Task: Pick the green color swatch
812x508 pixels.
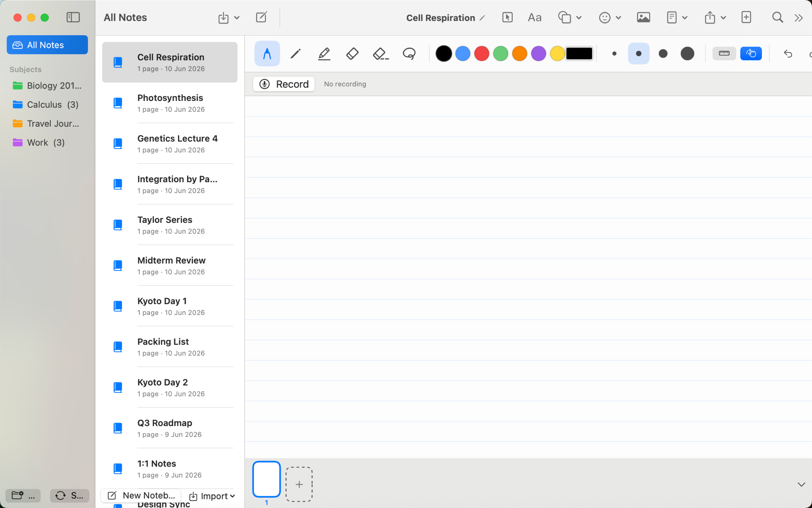Action: [x=501, y=53]
